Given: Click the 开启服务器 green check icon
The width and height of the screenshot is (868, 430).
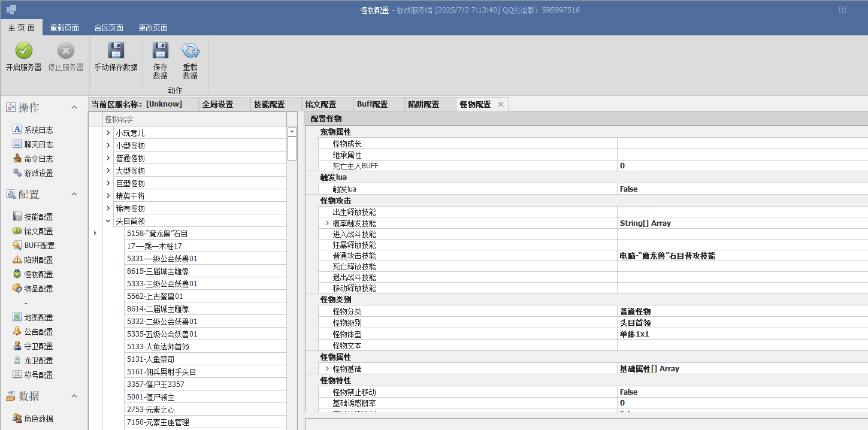Looking at the screenshot, I should click(x=23, y=50).
